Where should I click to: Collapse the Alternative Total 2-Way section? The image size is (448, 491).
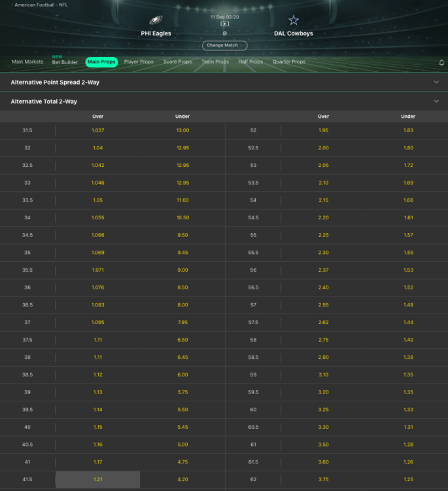pyautogui.click(x=436, y=101)
